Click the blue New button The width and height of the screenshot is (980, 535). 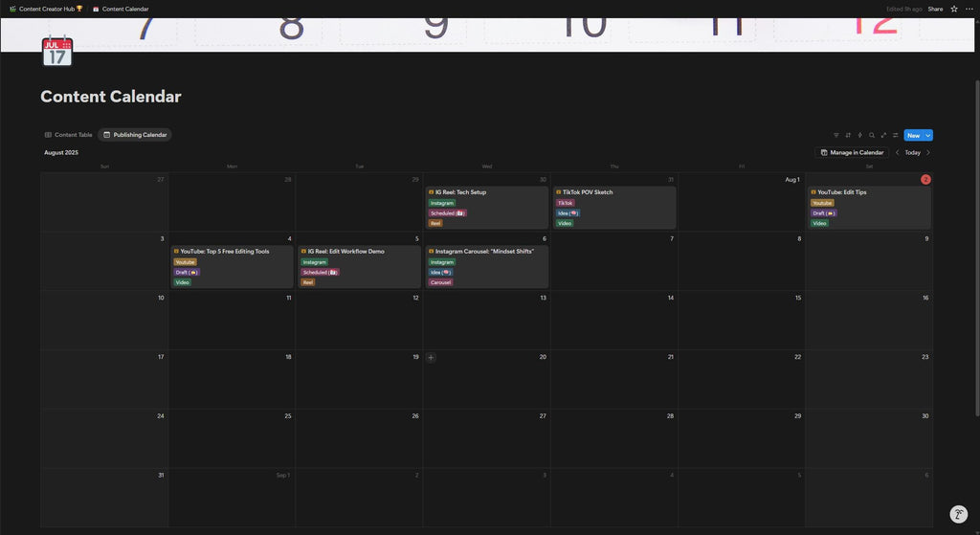(x=914, y=135)
